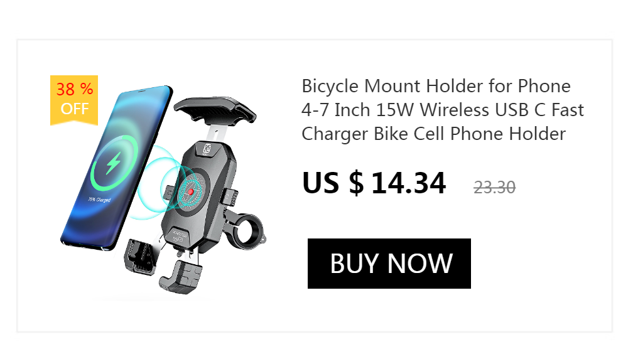The height and width of the screenshot is (364, 628).
Task: Click the crossed-out 23.30 original price
Action: [x=494, y=188]
